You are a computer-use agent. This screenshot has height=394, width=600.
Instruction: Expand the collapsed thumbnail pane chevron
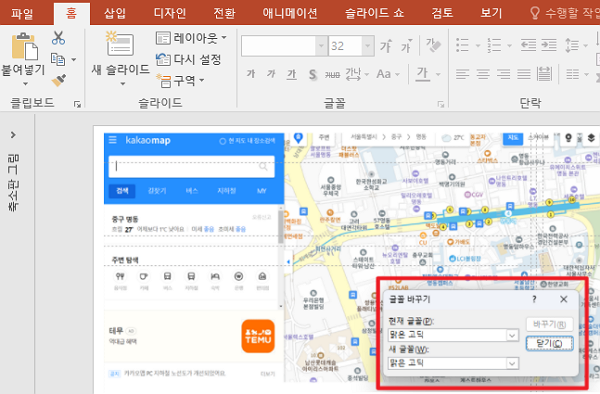pyautogui.click(x=13, y=135)
